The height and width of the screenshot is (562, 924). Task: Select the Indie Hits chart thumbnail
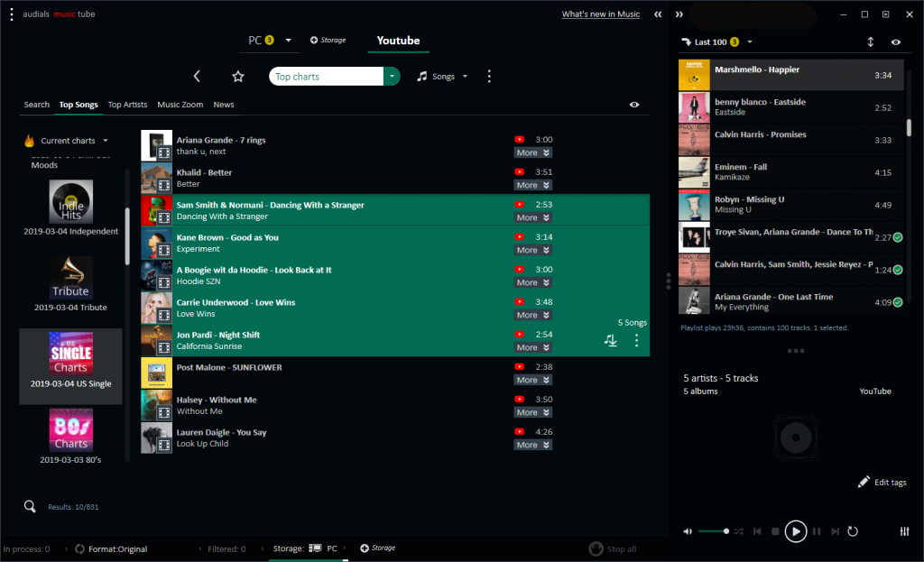(x=70, y=202)
